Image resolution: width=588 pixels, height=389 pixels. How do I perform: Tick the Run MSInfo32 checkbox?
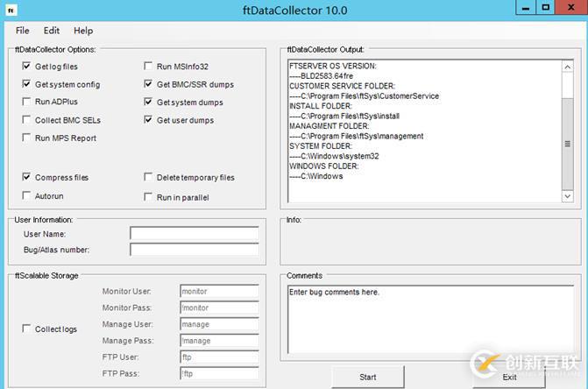(148, 67)
